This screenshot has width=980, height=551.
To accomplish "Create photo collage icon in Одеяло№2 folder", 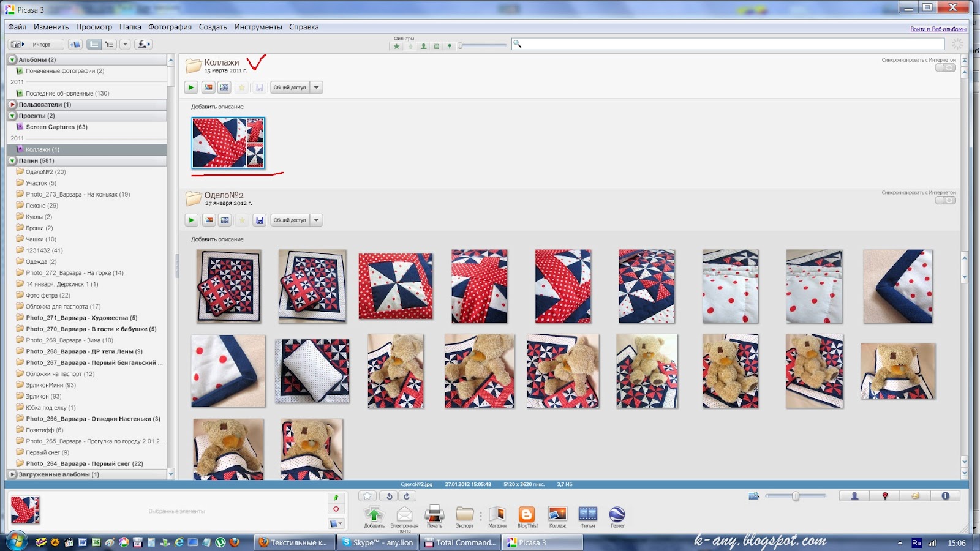I will (208, 220).
